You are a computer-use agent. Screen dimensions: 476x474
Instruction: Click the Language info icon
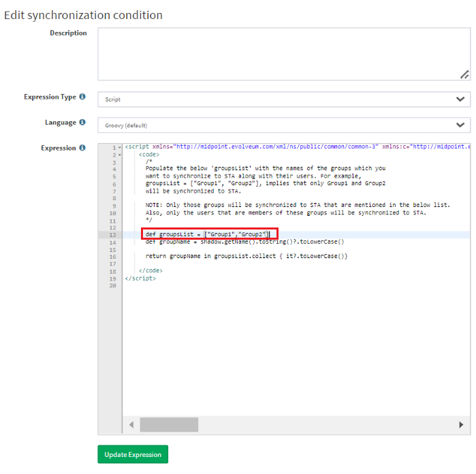(82, 122)
